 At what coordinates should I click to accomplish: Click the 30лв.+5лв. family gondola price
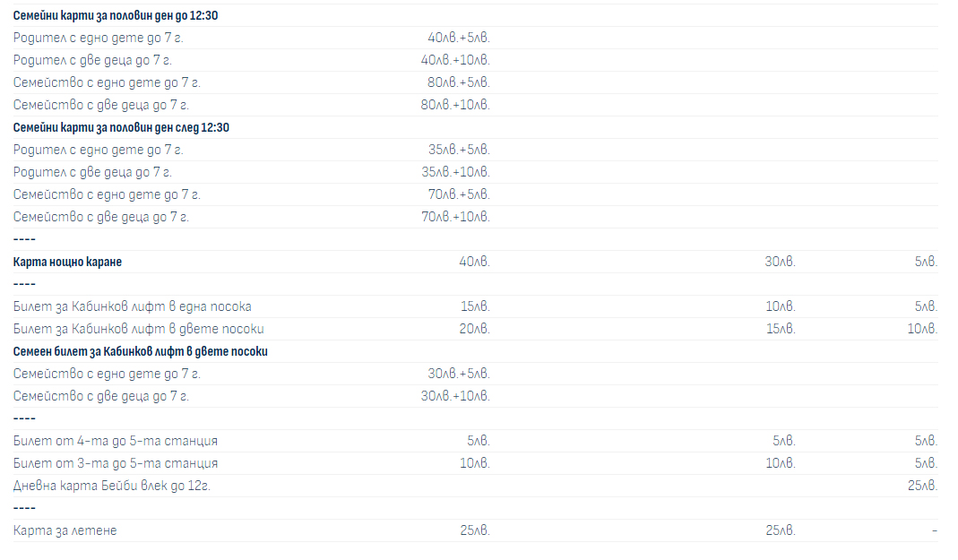(459, 374)
